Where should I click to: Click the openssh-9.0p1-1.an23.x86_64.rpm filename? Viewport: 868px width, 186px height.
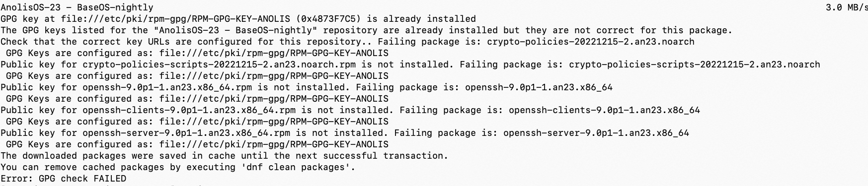pyautogui.click(x=167, y=87)
